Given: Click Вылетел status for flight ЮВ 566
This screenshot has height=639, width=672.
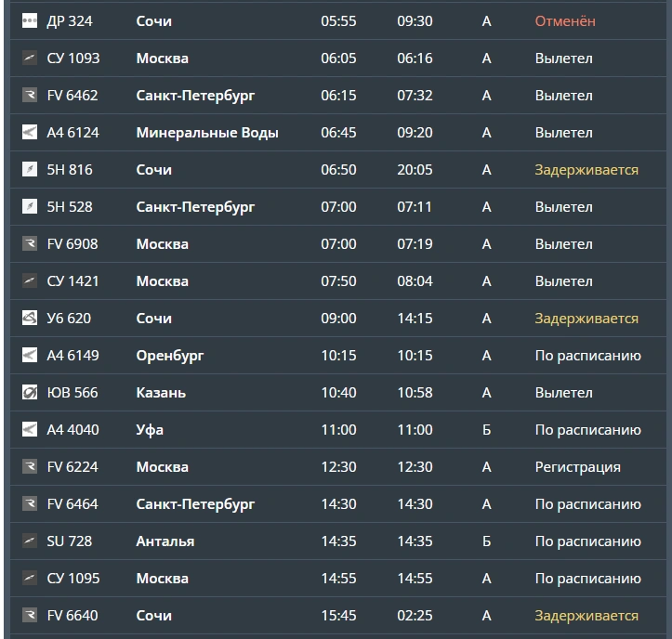Looking at the screenshot, I should click(563, 393).
